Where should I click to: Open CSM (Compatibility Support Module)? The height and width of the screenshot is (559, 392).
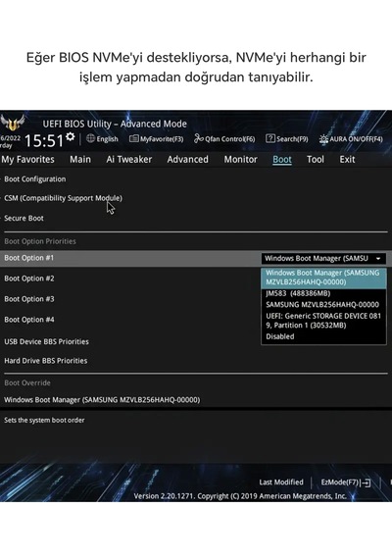click(x=63, y=198)
